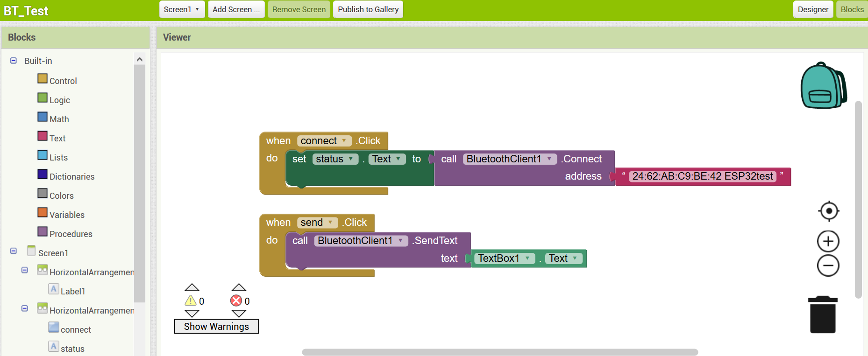Screen dimensions: 868x356
Task: Click the yellow warning triangle icon
Action: [191, 301]
